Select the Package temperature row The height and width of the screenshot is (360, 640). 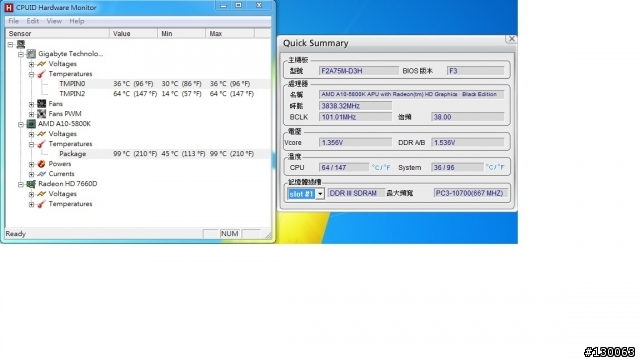138,154
